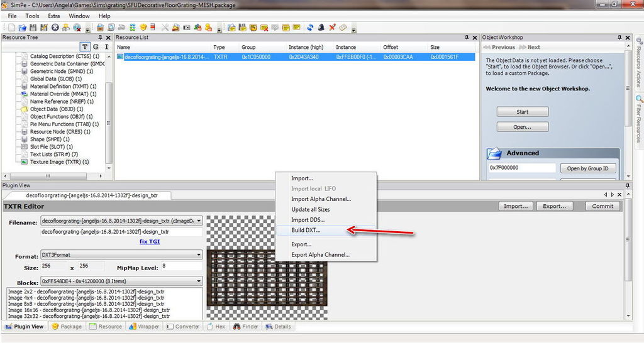Image resolution: width=644 pixels, height=343 pixels.
Task: Click the crossed tools toolbar icon
Action: (165, 28)
